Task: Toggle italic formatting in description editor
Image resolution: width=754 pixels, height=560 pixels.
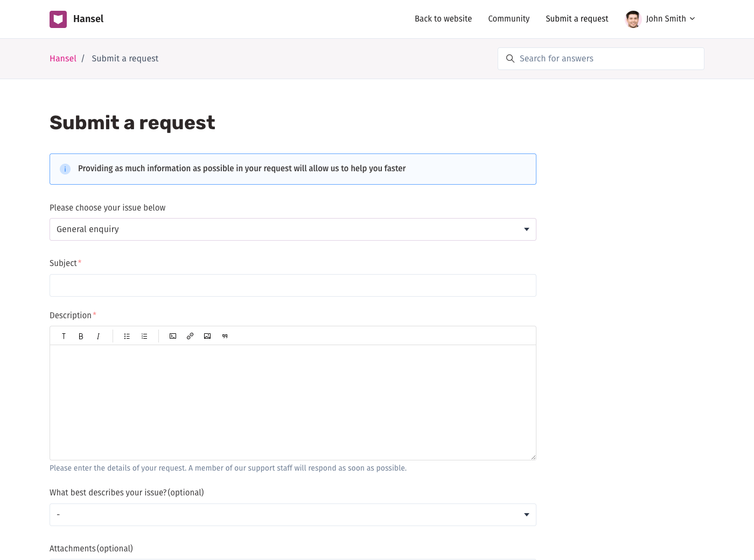Action: click(x=98, y=336)
